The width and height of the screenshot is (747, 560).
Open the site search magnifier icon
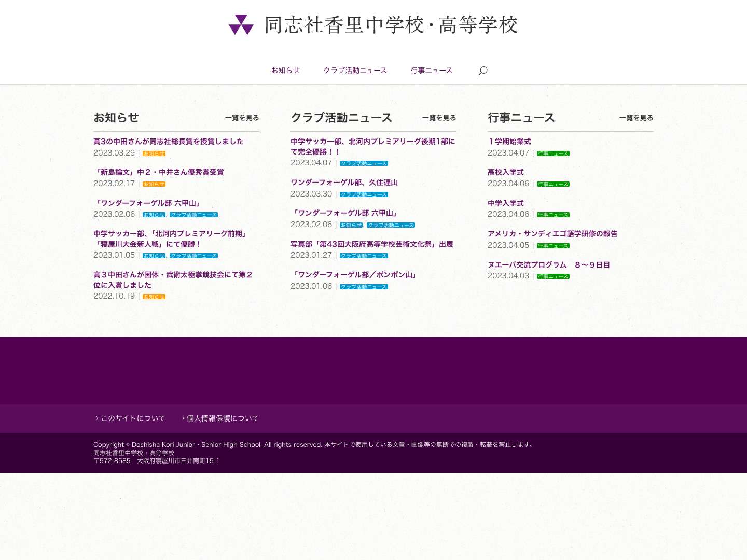point(482,71)
